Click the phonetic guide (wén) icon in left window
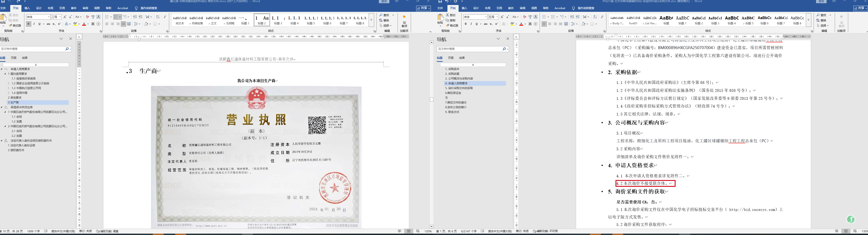The image size is (868, 235). [x=93, y=17]
